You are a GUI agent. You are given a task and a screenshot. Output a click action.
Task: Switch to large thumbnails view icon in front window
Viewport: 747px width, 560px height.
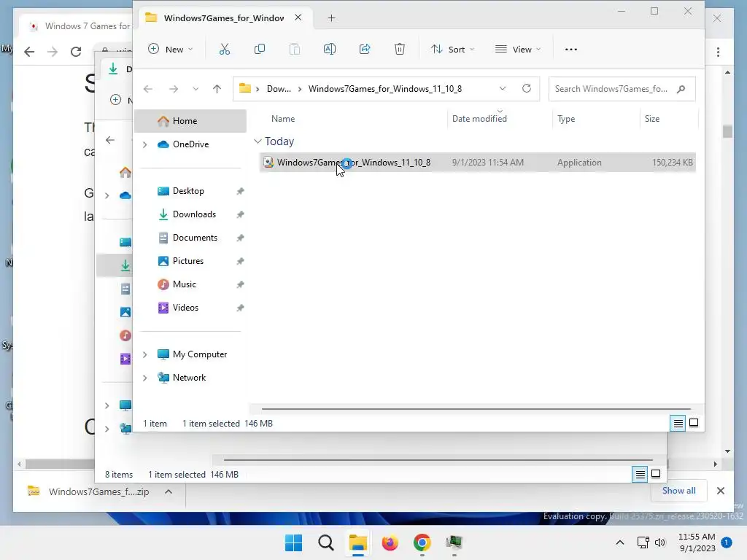[x=694, y=423]
